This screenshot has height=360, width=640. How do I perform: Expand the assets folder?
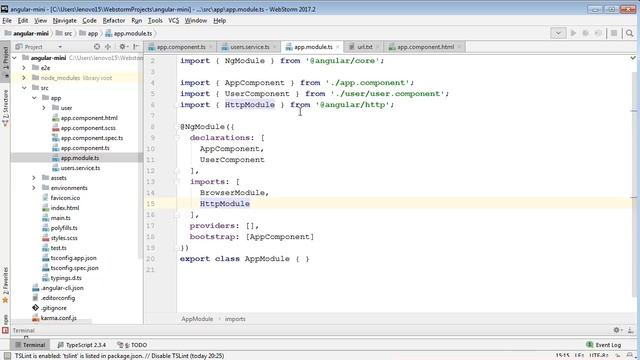pyautogui.click(x=34, y=178)
